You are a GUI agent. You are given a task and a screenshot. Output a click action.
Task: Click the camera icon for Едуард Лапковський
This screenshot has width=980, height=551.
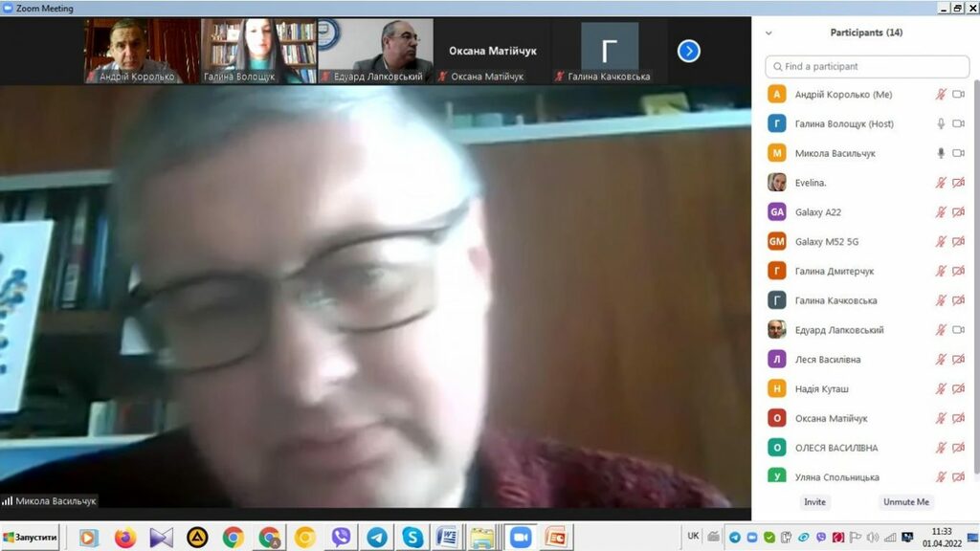958,330
